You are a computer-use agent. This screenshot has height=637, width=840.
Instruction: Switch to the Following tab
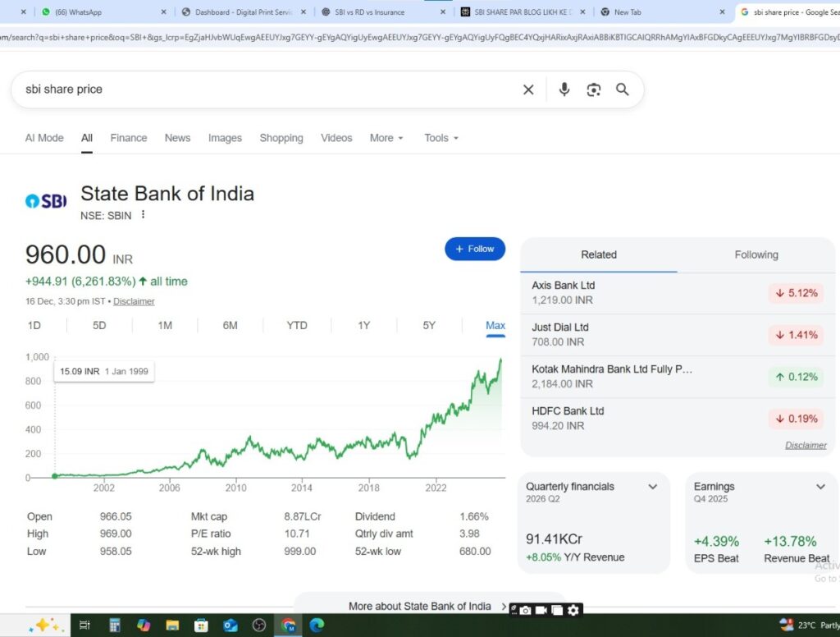(x=756, y=254)
